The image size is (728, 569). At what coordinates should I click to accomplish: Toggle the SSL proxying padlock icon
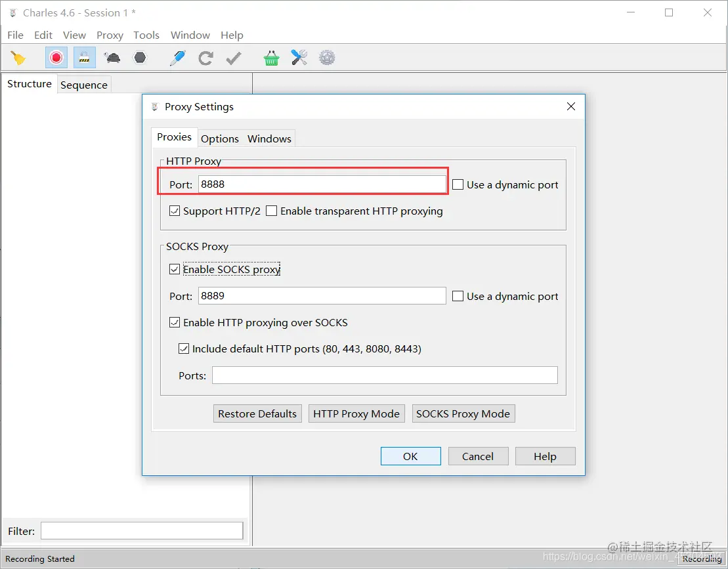point(84,58)
